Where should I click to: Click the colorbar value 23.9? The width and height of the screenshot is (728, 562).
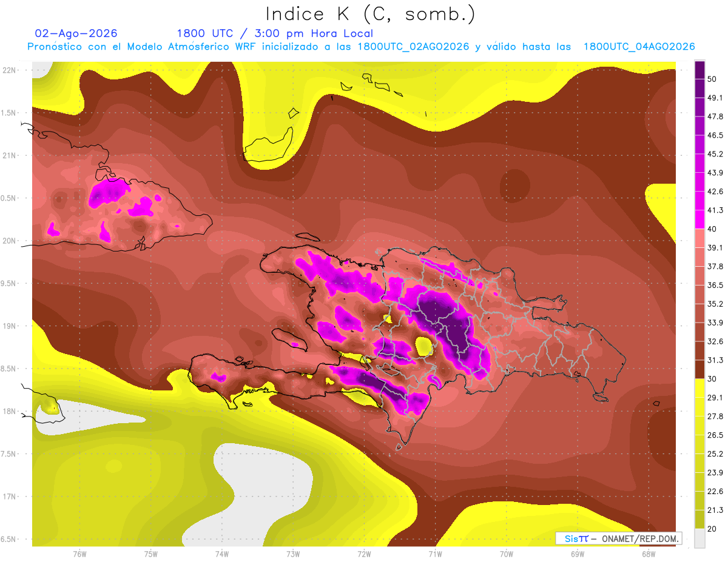[715, 473]
